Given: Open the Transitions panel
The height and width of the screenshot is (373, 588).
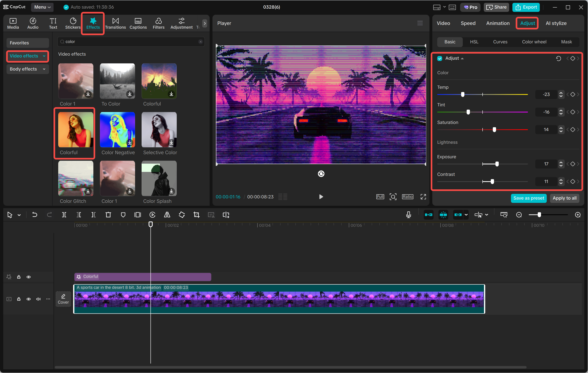Looking at the screenshot, I should tap(115, 23).
